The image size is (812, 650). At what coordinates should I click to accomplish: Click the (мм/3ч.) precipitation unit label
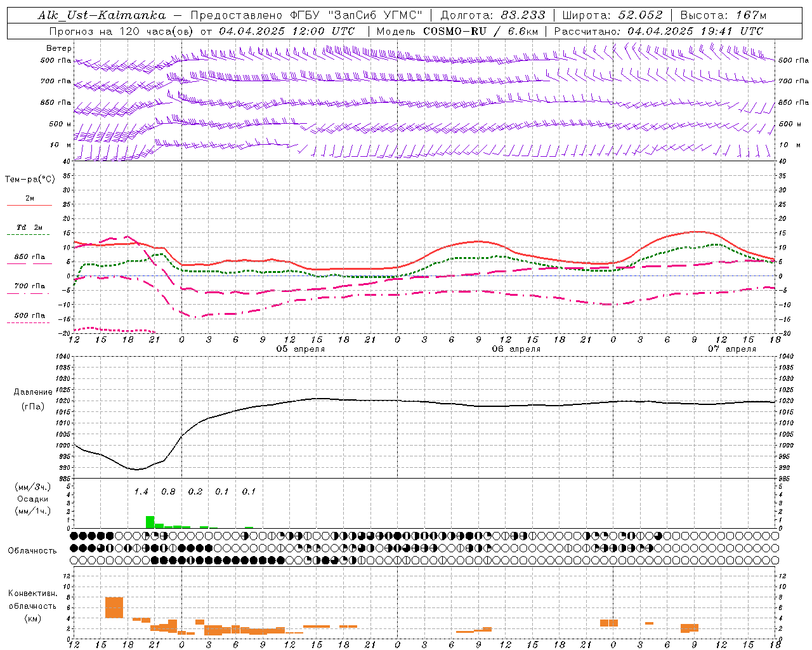tap(32, 487)
